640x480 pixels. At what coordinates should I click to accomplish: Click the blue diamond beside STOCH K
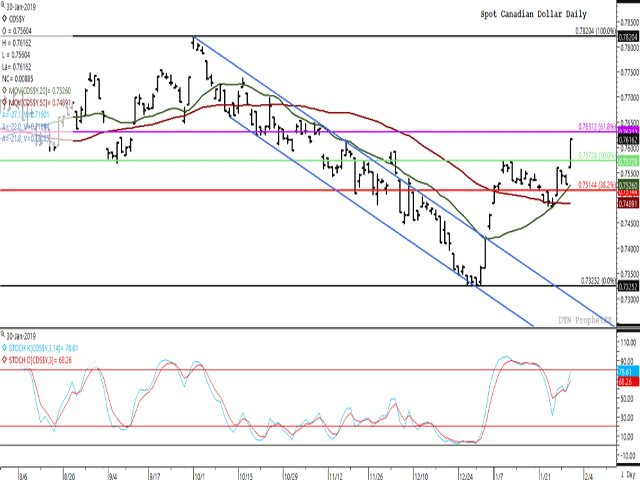point(4,348)
